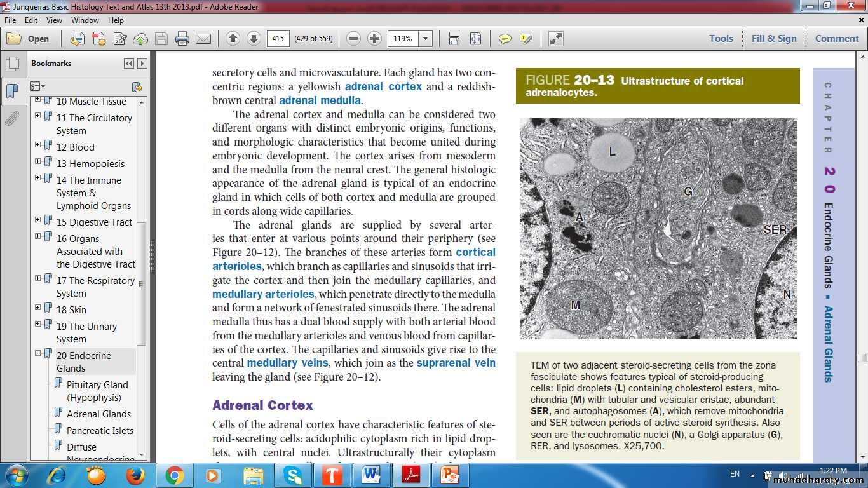The image size is (868, 488).
Task: Expand the 15 Digestive Tract bookmark
Action: coord(38,220)
